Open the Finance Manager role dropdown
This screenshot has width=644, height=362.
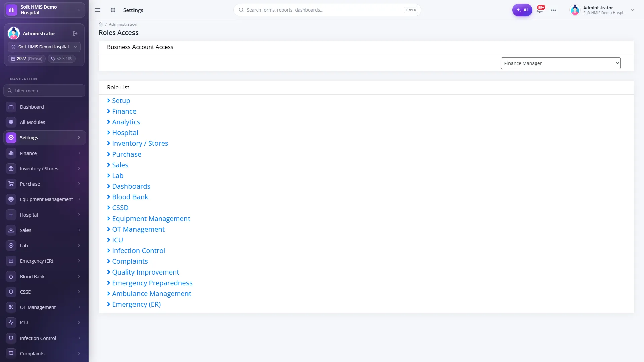tap(560, 63)
